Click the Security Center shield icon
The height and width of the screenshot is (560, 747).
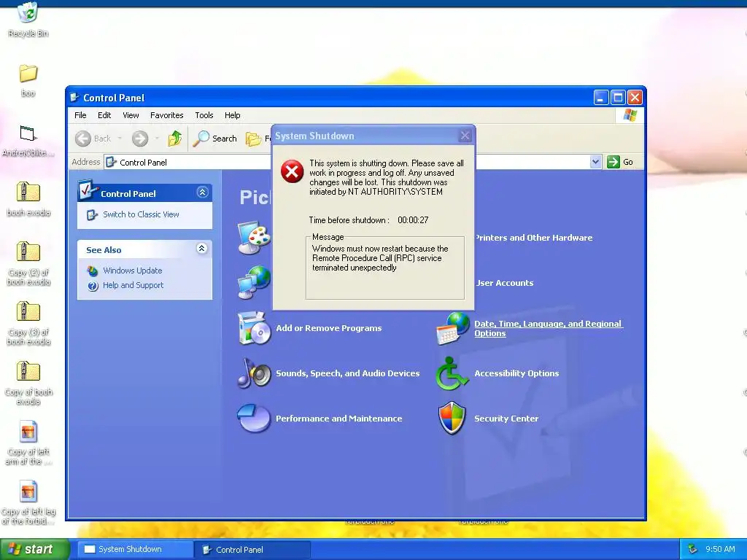point(452,418)
